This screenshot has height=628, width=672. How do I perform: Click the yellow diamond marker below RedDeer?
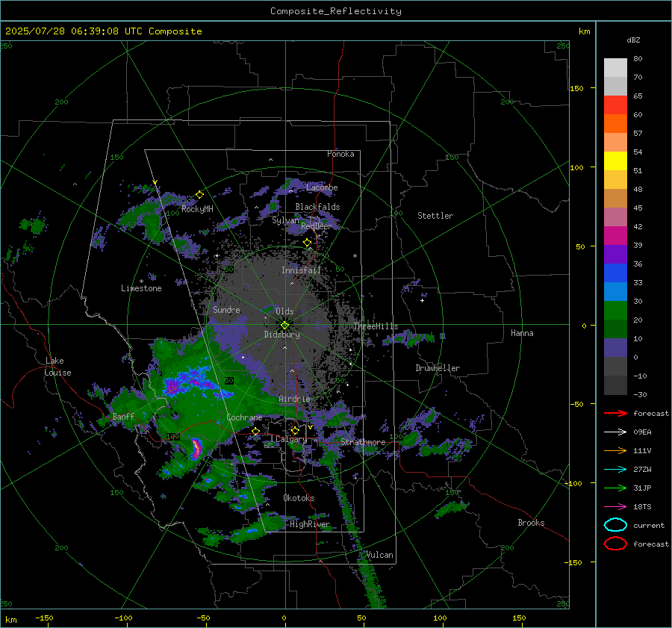click(308, 243)
